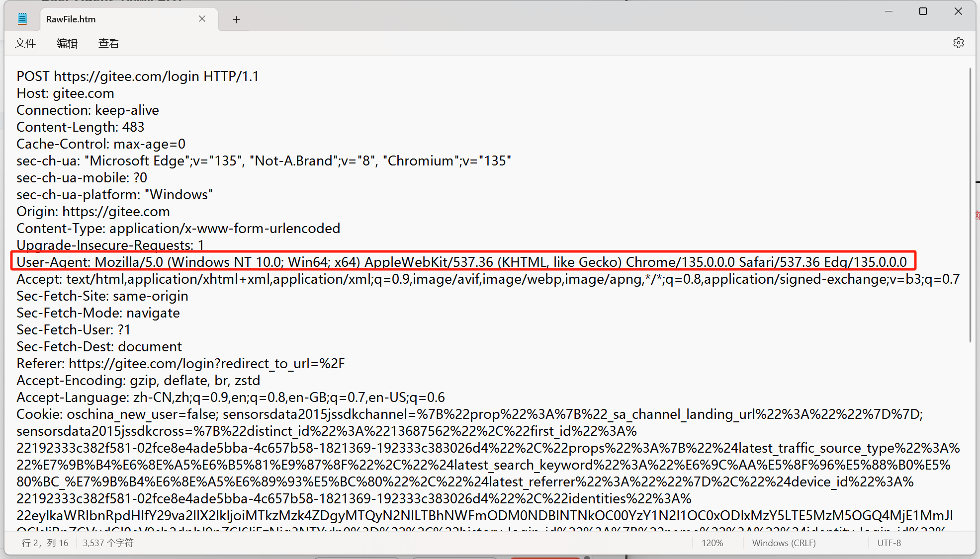Screen dimensions: 980x559
Task: Close the Notepad window
Action: point(958,11)
